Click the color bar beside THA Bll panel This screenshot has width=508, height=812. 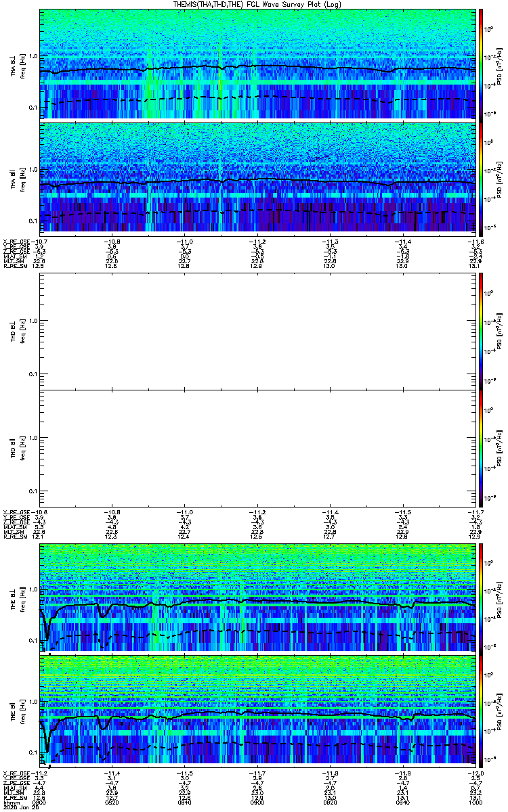pyautogui.click(x=482, y=178)
